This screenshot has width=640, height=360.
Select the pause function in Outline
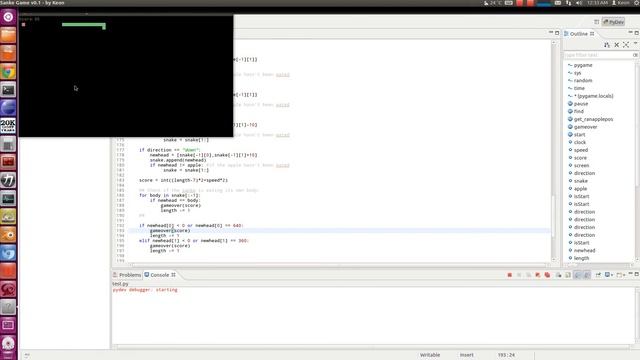tap(581, 104)
